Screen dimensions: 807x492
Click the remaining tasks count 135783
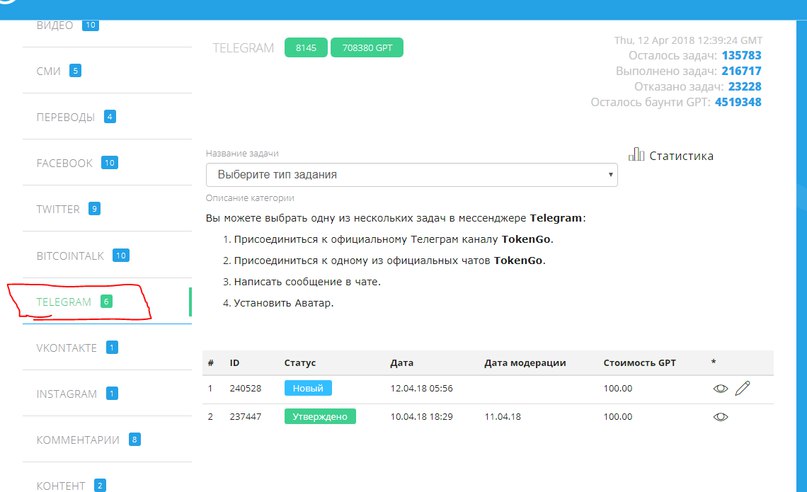pos(741,56)
